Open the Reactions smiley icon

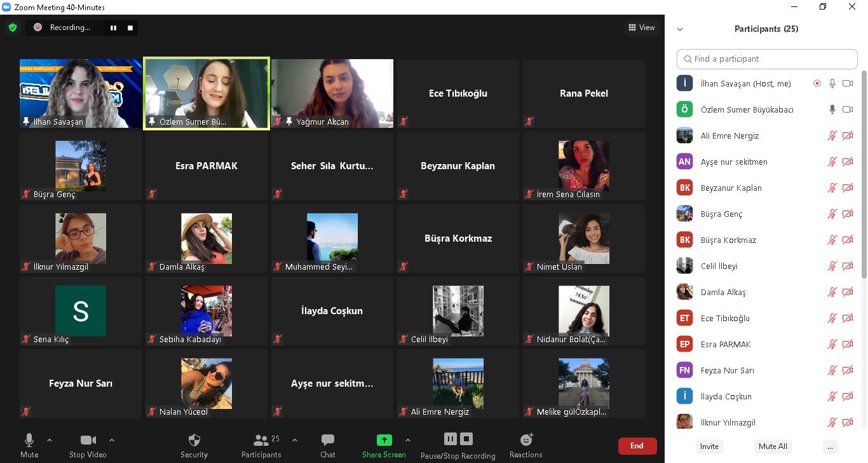click(x=526, y=439)
